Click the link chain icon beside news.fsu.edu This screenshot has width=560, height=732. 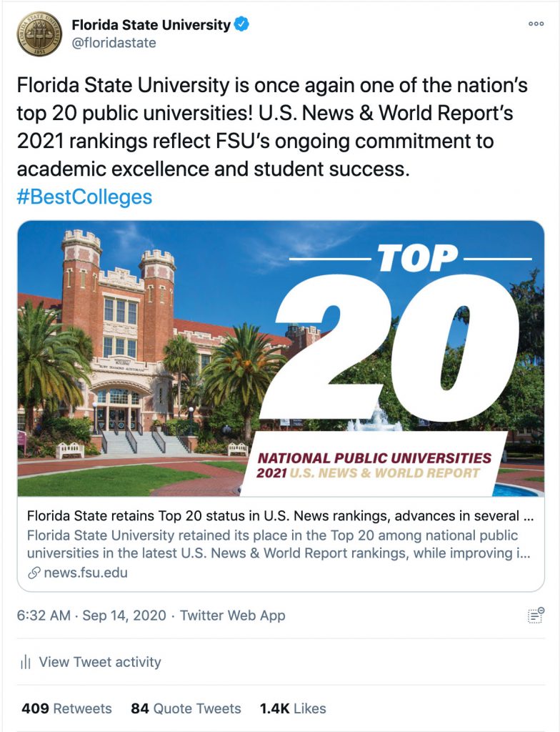[34, 573]
